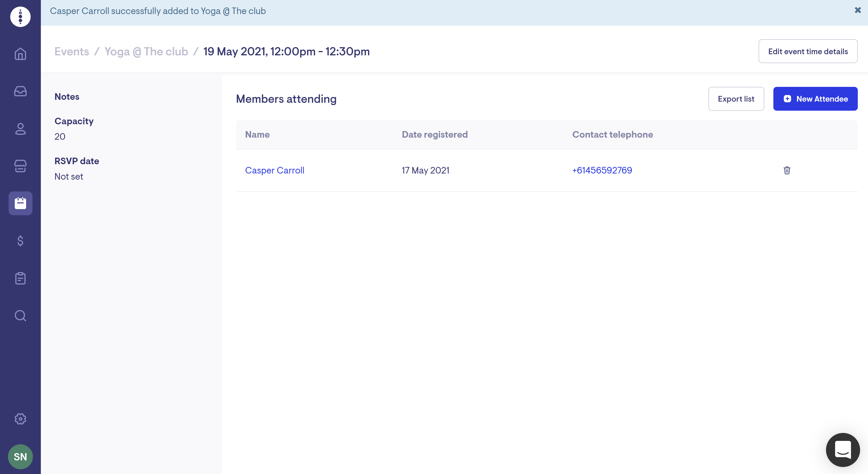Click the Events breadcrumb menu item
This screenshot has width=868, height=474.
coord(71,51)
